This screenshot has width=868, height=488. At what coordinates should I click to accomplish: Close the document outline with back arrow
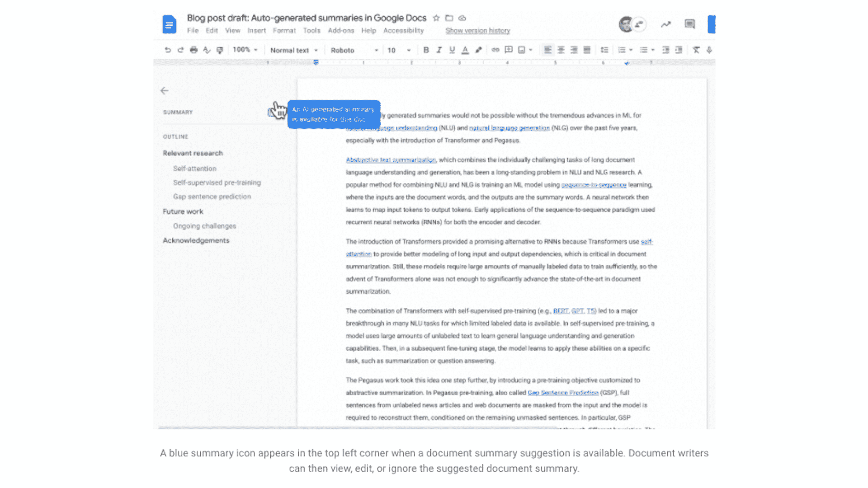coord(165,91)
